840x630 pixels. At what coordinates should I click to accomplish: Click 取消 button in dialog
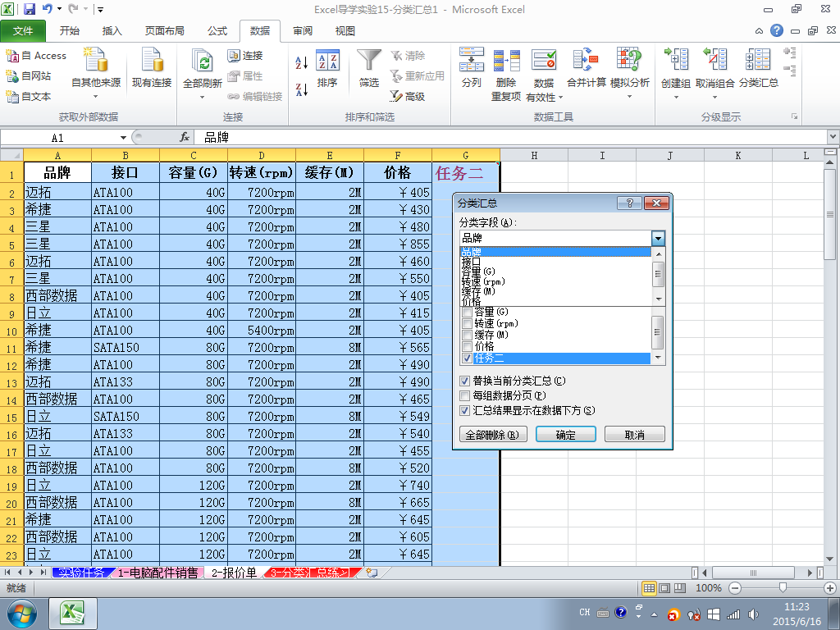tap(635, 435)
